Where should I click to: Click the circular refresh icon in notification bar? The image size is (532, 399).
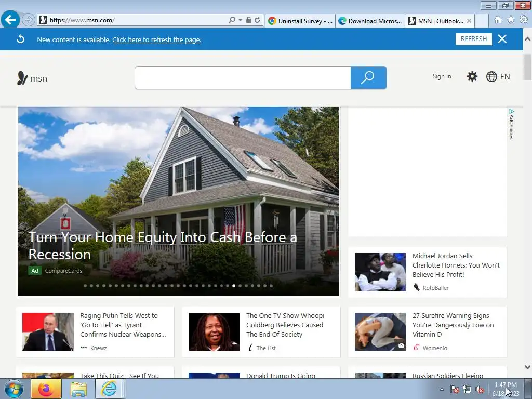point(20,39)
